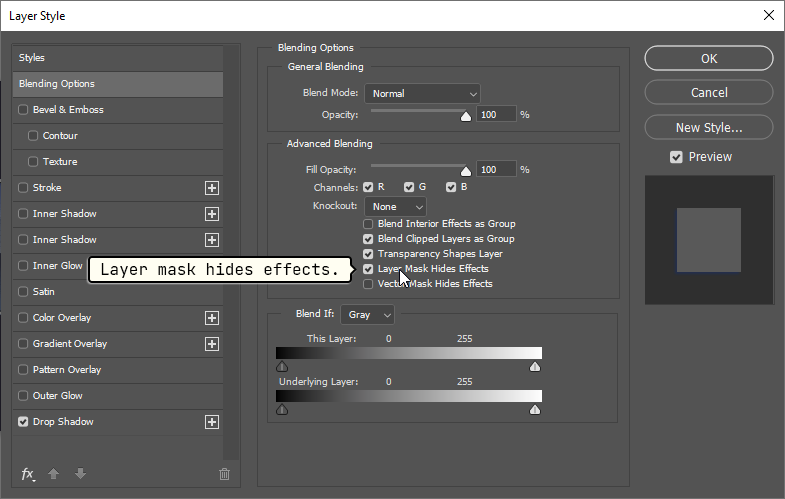Click the move effect up arrow
The height and width of the screenshot is (499, 785).
pyautogui.click(x=55, y=474)
